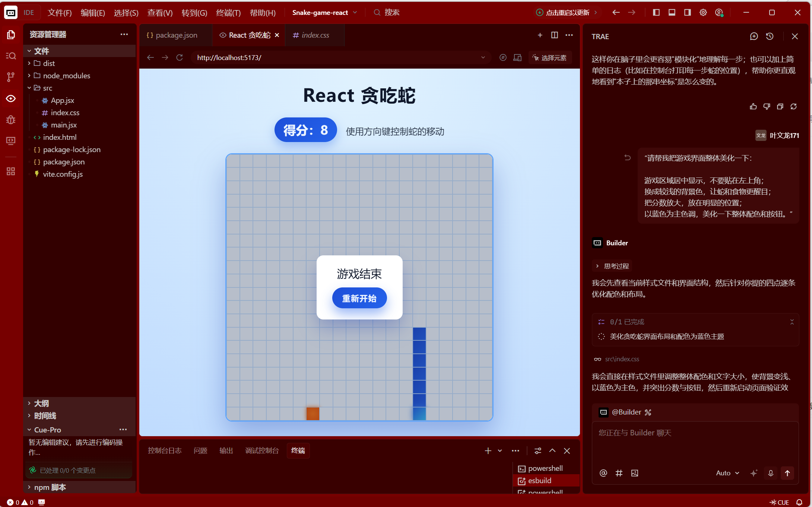The image size is (812, 507).
Task: Click the chat history clock icon
Action: [770, 36]
